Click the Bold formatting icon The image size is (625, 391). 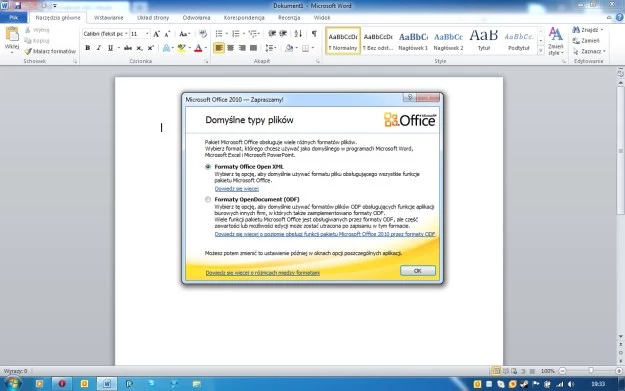click(x=88, y=48)
